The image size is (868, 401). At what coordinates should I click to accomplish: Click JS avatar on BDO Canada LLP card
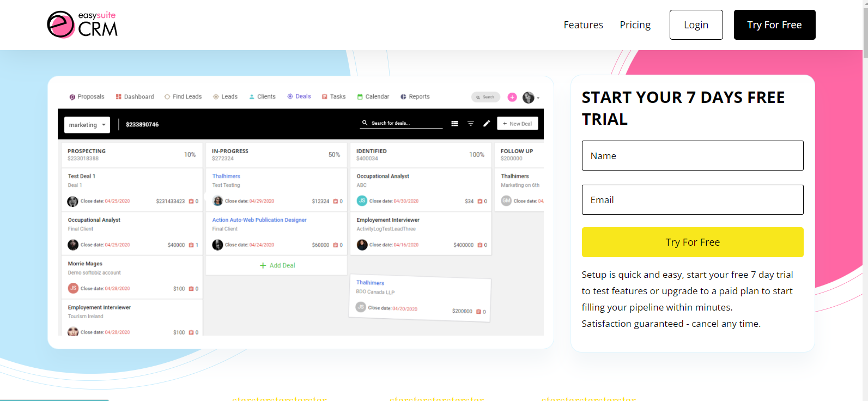(x=361, y=307)
